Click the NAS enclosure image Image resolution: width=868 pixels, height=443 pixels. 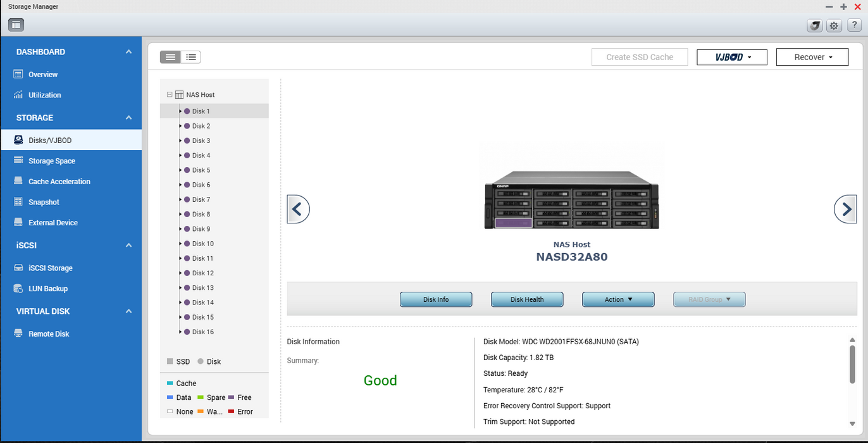571,201
